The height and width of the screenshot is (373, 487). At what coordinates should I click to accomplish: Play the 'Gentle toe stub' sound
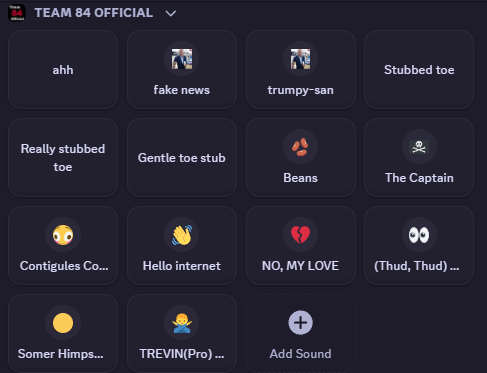182,158
